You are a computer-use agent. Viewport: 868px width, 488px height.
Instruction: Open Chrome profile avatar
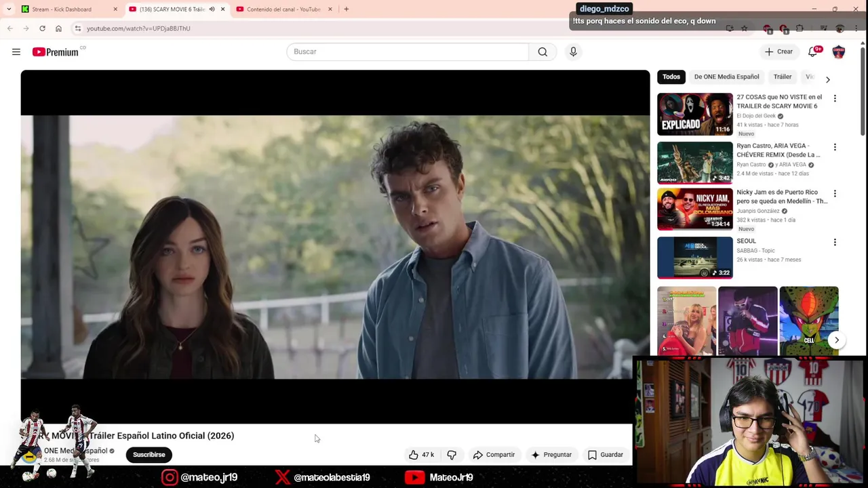(840, 28)
